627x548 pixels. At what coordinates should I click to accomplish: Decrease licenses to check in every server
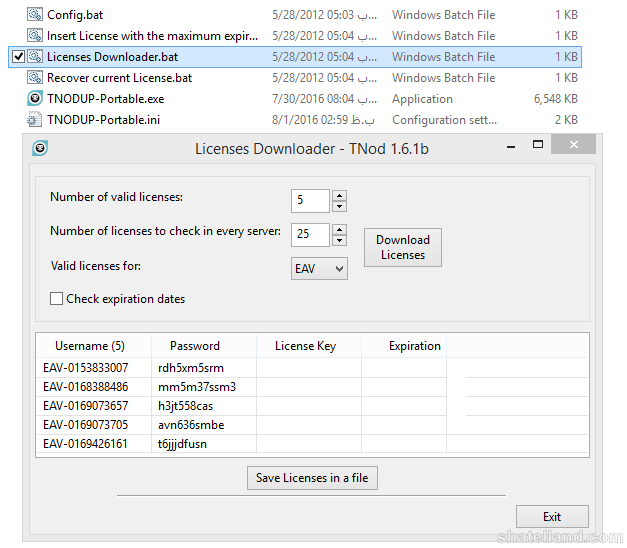point(339,240)
